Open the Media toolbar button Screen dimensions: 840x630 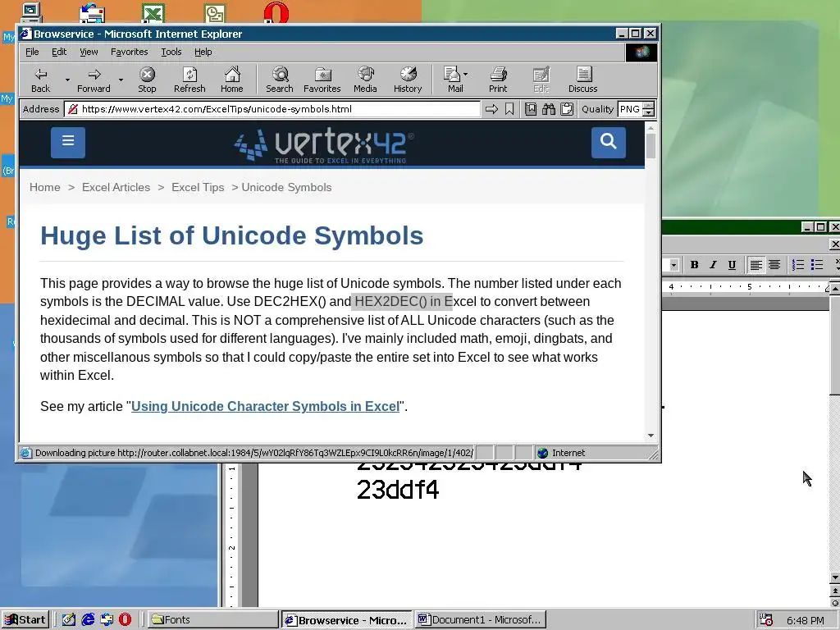[365, 80]
